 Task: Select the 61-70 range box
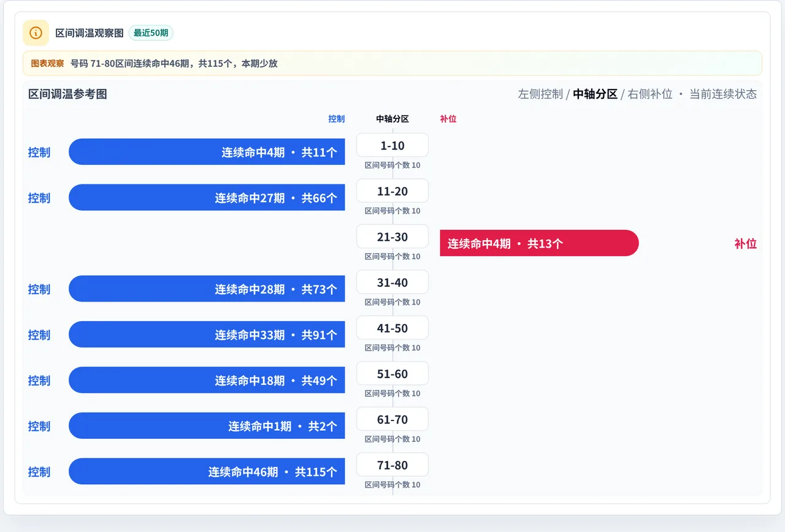pyautogui.click(x=392, y=419)
